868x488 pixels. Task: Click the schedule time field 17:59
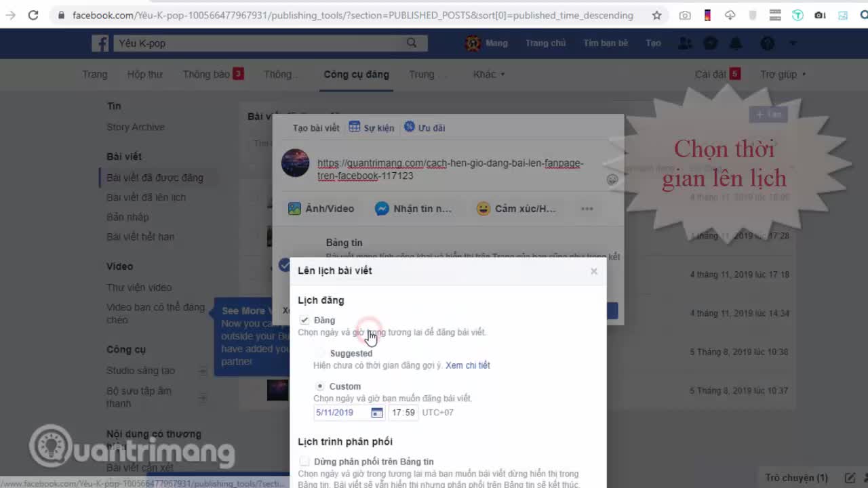pos(403,413)
